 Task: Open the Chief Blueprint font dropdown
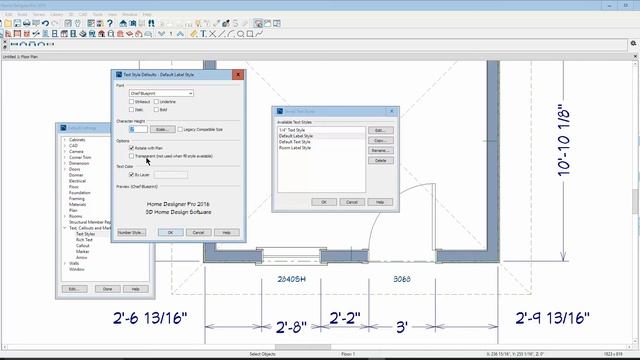click(x=161, y=93)
